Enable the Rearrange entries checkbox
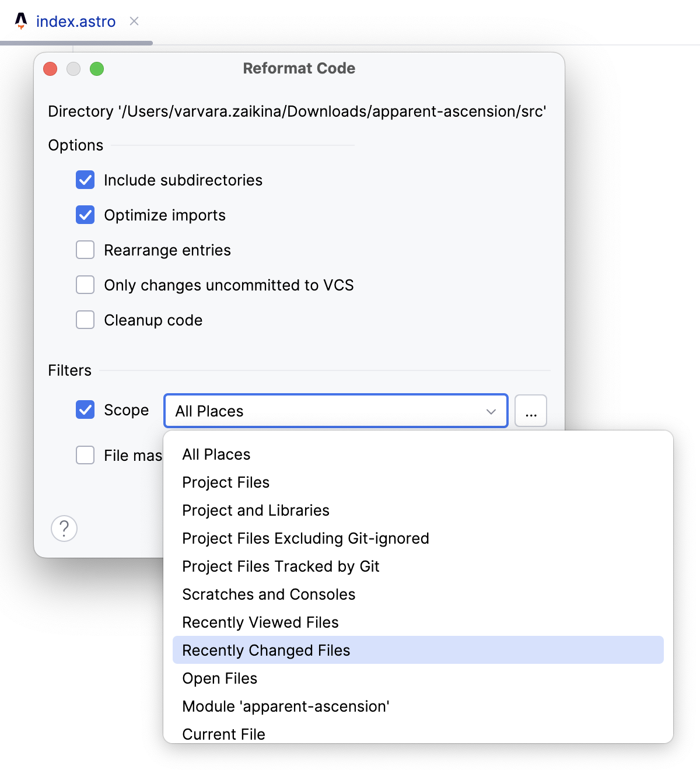 point(85,250)
